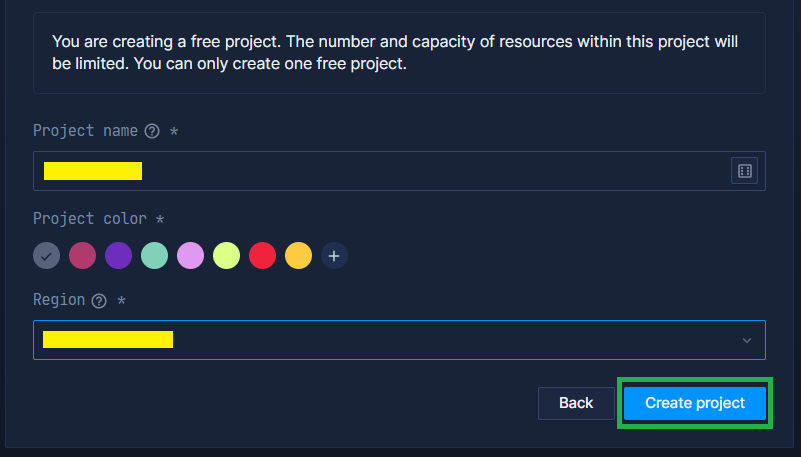Go back using the Back button
Screen dimensions: 801x457
576,403
